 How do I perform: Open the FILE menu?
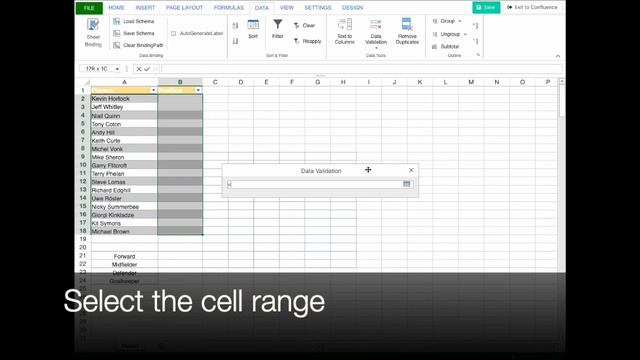click(89, 8)
